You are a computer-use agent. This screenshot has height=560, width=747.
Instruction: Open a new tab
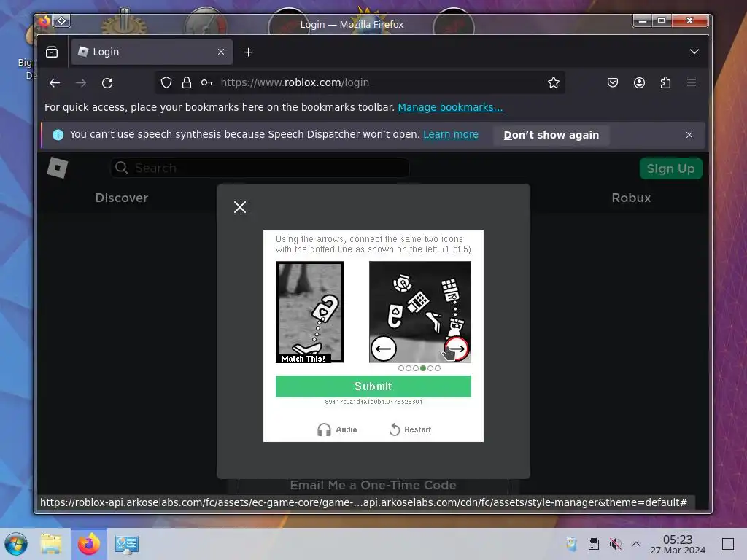pyautogui.click(x=248, y=52)
